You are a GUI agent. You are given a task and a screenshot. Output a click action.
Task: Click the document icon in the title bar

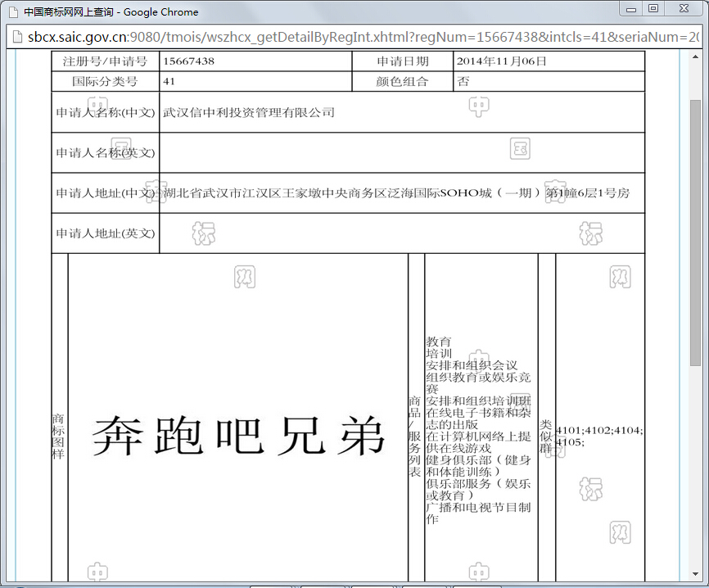pyautogui.click(x=14, y=12)
